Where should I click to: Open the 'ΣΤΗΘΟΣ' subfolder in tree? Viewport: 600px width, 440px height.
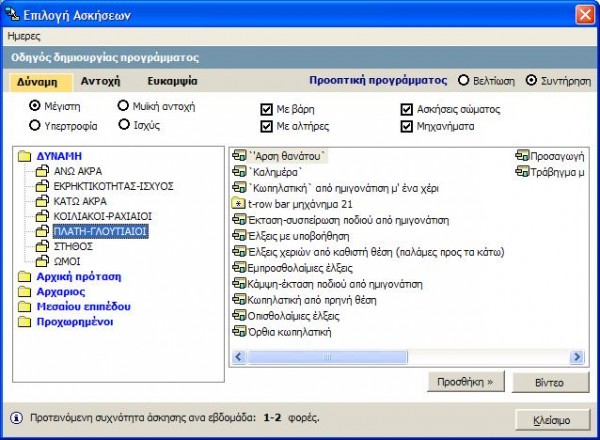73,246
